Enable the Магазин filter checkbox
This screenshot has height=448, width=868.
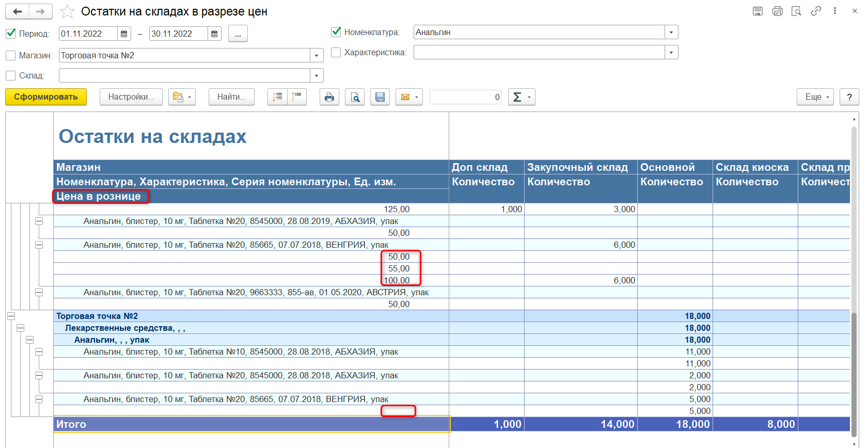[x=11, y=55]
